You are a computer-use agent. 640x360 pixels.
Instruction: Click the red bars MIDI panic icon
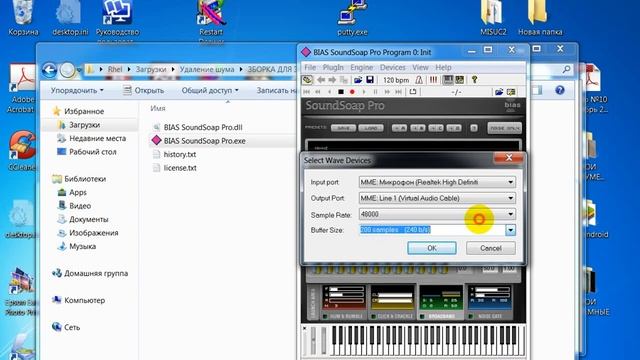[x=433, y=80]
